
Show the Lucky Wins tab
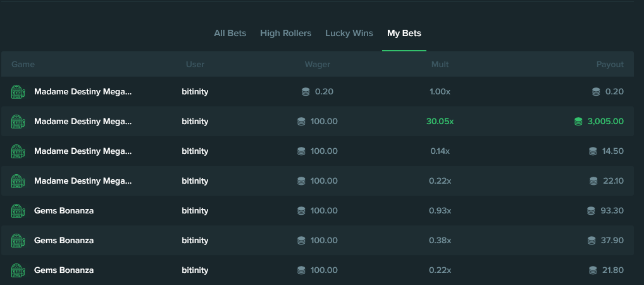click(349, 34)
